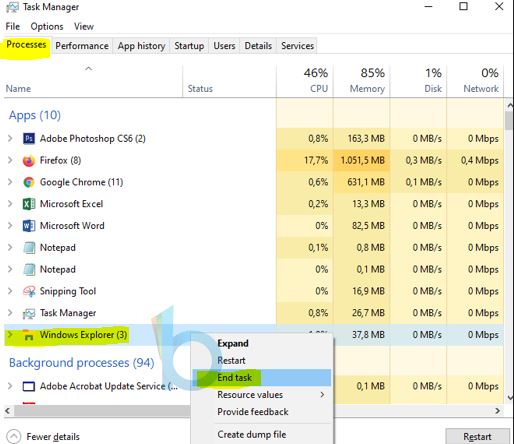Click the Windows Explorer folder icon
Viewport: 514px width, 444px height.
(29, 335)
